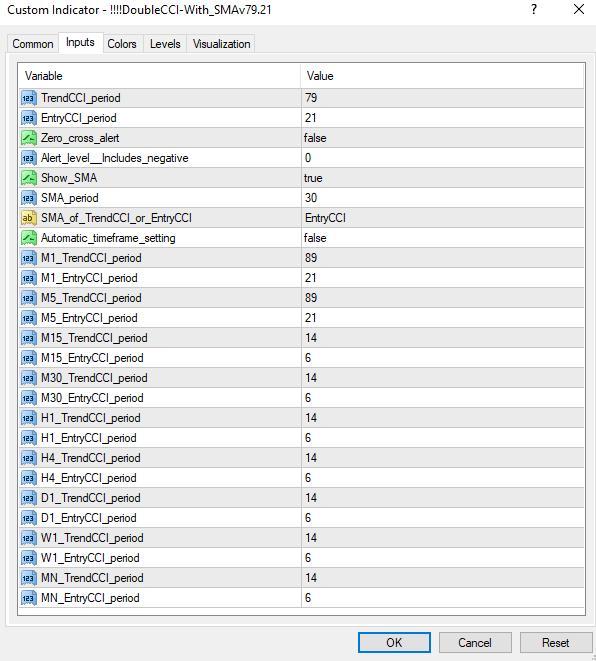Click the integer icon beside H1_EntryCCI_period
596x661 pixels.
pos(29,438)
